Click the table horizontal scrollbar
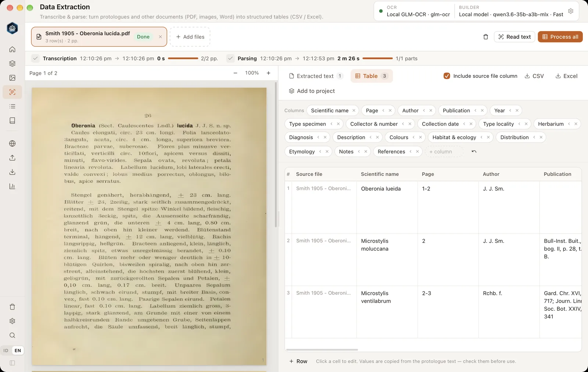 (x=322, y=350)
